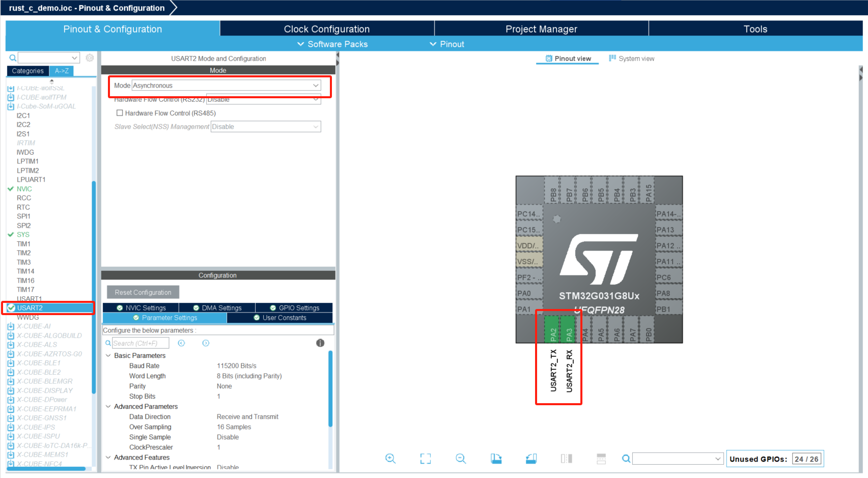Enable Hardware Flow Control (RS485) checkbox
Viewport: 868px width, 478px height.
tap(120, 113)
